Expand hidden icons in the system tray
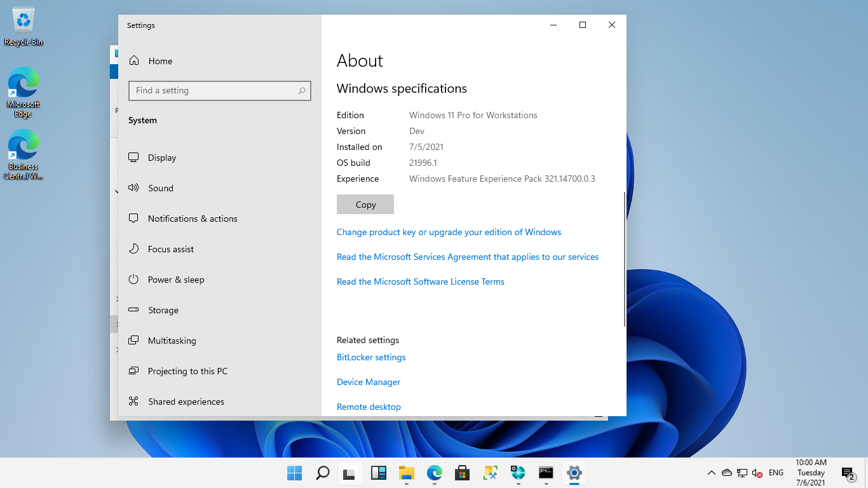 [712, 473]
